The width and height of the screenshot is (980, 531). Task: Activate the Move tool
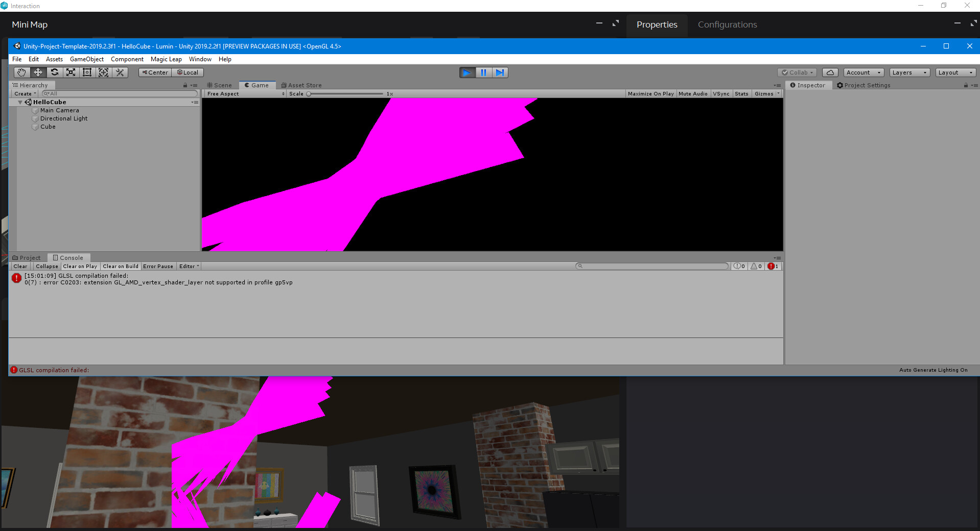pos(38,73)
